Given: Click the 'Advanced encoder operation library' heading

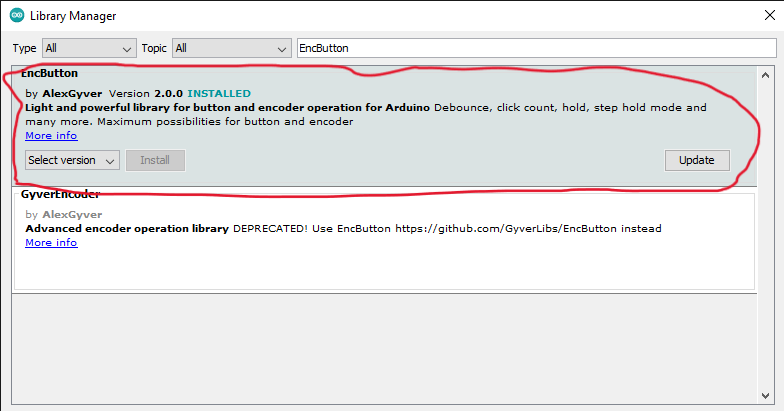Looking at the screenshot, I should [x=127, y=228].
